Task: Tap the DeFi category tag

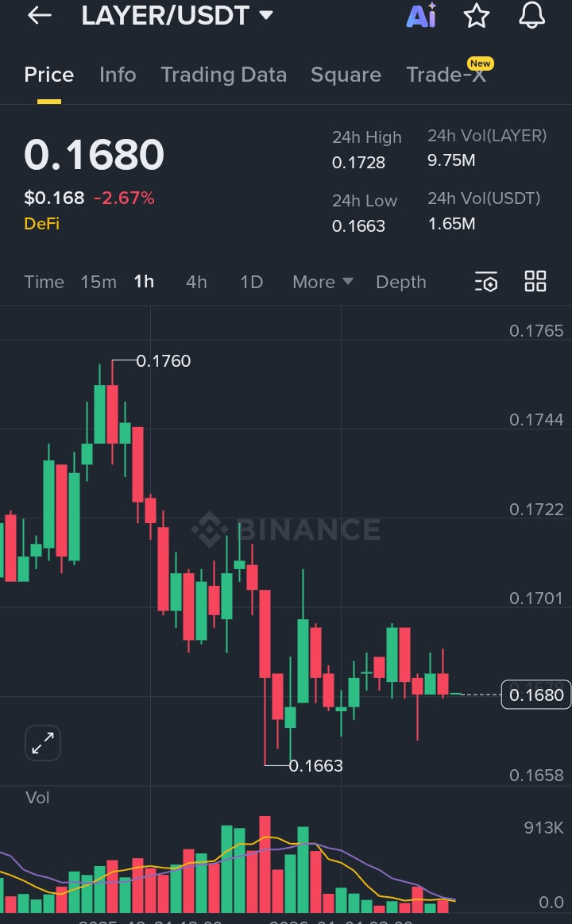Action: 42,224
